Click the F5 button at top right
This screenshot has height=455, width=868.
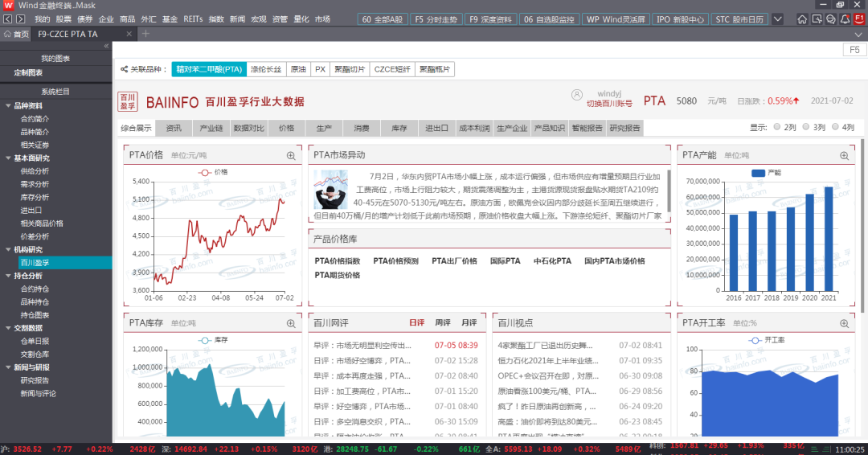click(x=854, y=50)
